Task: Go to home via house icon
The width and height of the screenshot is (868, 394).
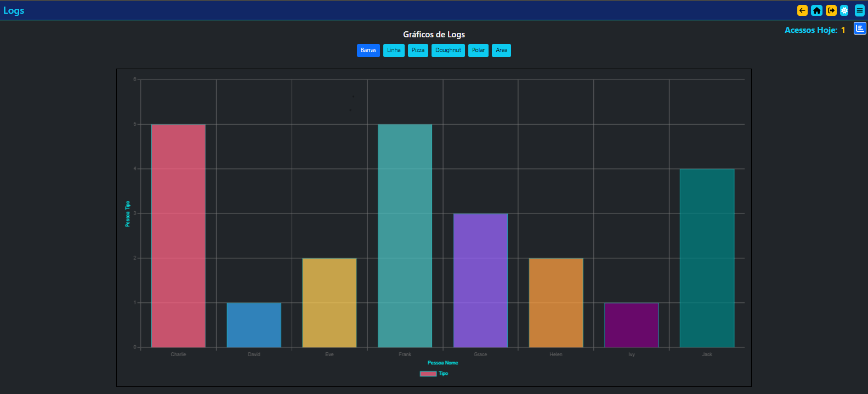Action: [x=816, y=10]
